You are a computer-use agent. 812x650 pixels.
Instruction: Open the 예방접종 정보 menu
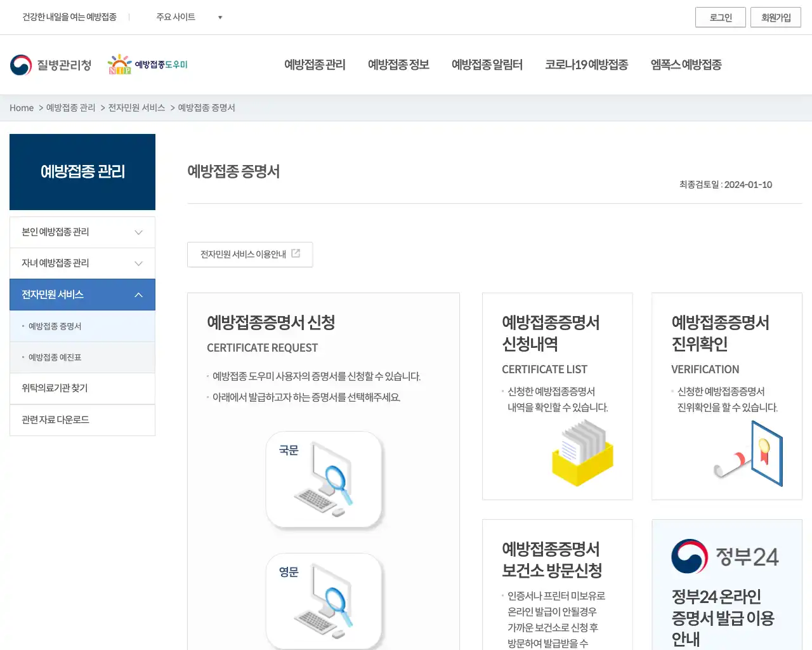tap(398, 64)
